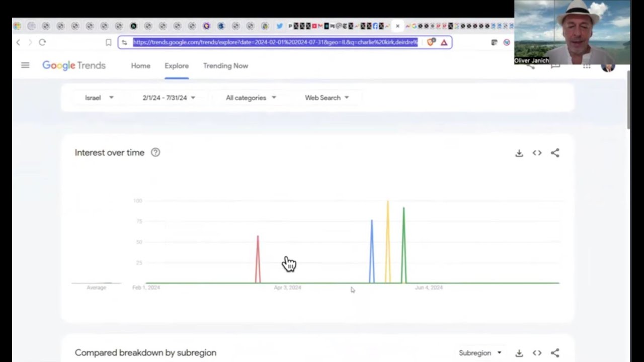This screenshot has width=644, height=362.
Task: Open the Subregion selector dropdown
Action: pyautogui.click(x=480, y=353)
